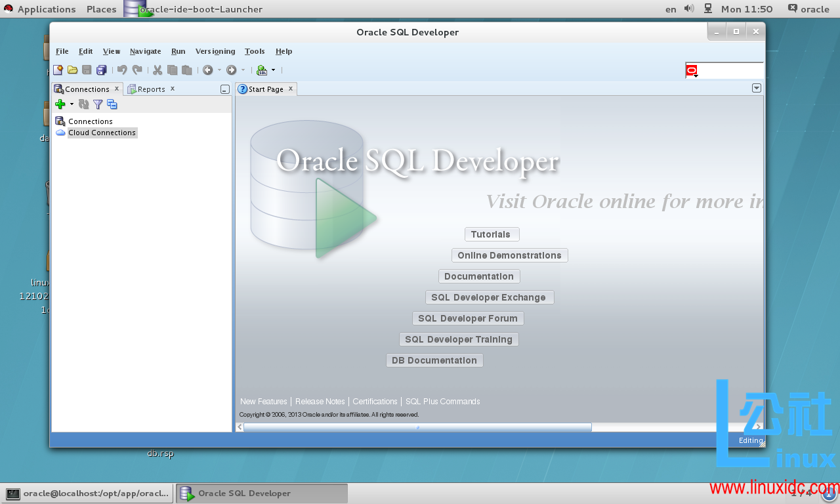This screenshot has width=840, height=504.
Task: Select the Cloud Connections tree node
Action: click(102, 133)
